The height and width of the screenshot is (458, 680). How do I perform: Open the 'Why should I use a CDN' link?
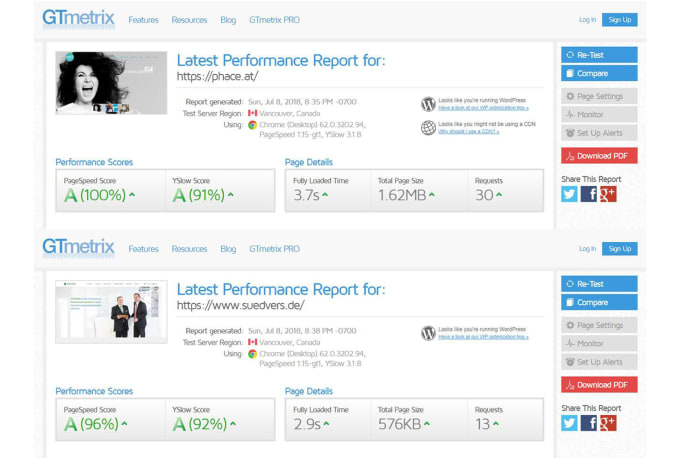click(x=468, y=131)
